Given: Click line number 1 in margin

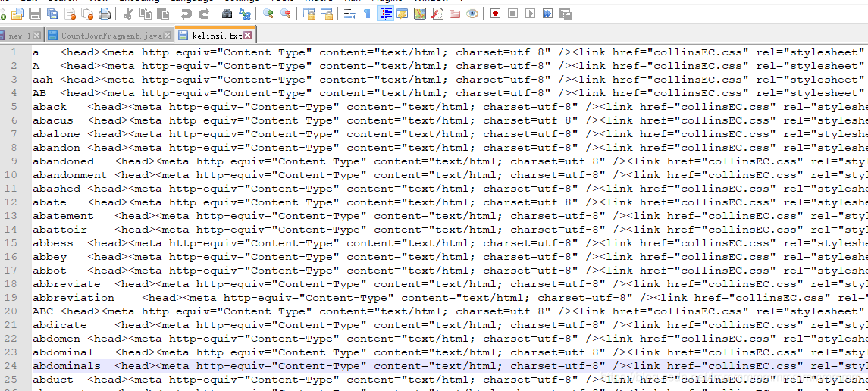Looking at the screenshot, I should tap(14, 52).
